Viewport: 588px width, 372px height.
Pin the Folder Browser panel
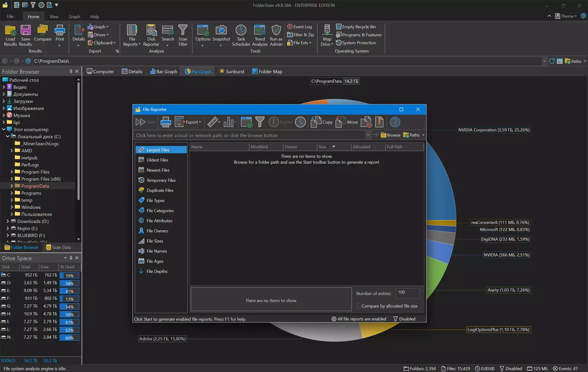click(x=71, y=71)
